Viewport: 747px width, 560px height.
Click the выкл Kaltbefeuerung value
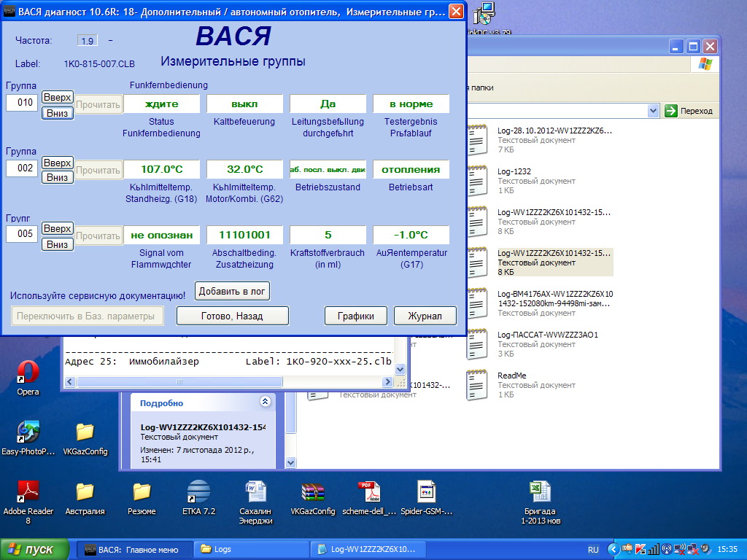click(x=244, y=104)
